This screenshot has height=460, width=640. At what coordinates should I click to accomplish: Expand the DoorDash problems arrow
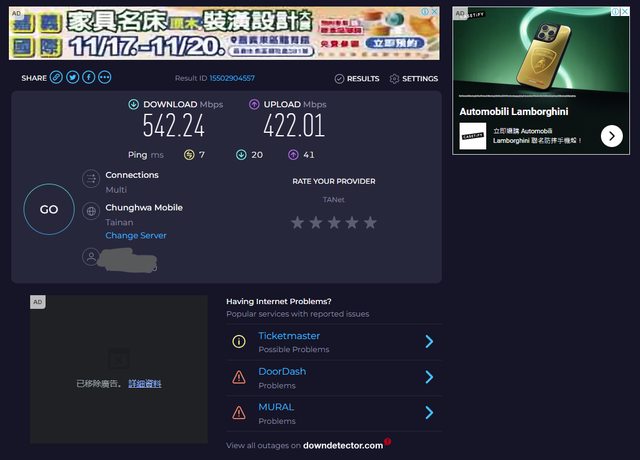pos(429,377)
